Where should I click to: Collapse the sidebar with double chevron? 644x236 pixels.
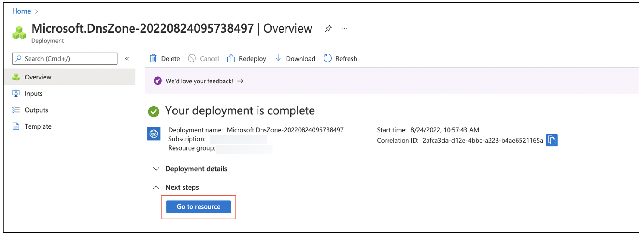127,59
